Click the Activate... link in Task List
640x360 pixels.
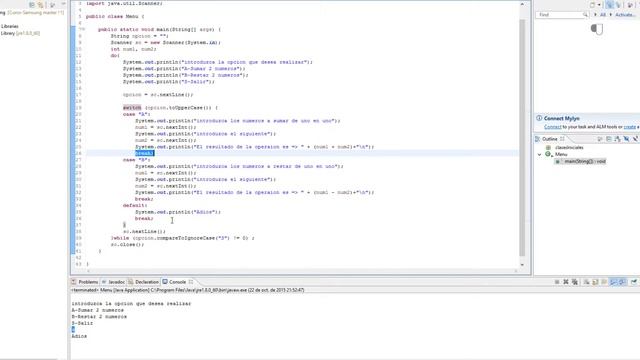tap(624, 15)
